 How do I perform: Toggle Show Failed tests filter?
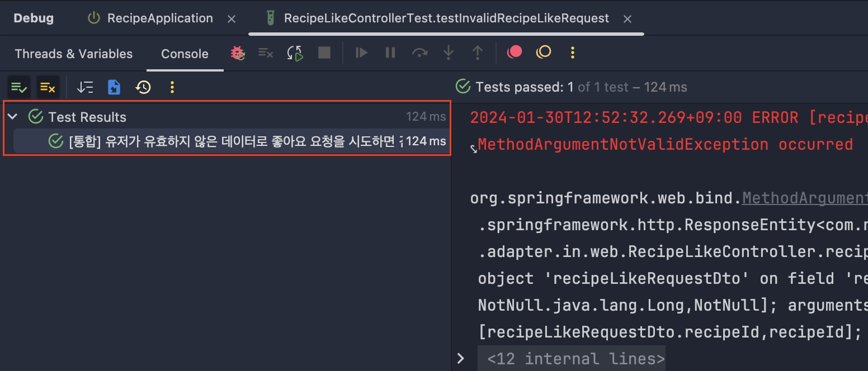click(x=48, y=87)
